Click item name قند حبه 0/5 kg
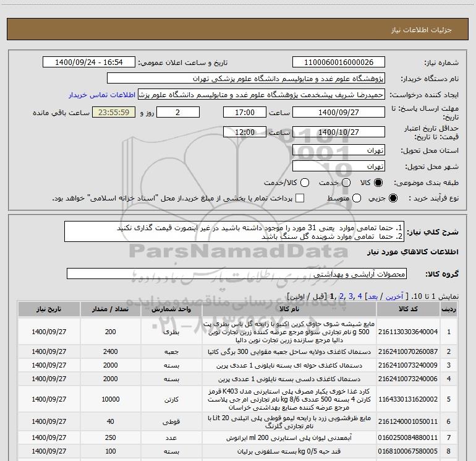Screen dimensions: 476x461 click(x=289, y=452)
